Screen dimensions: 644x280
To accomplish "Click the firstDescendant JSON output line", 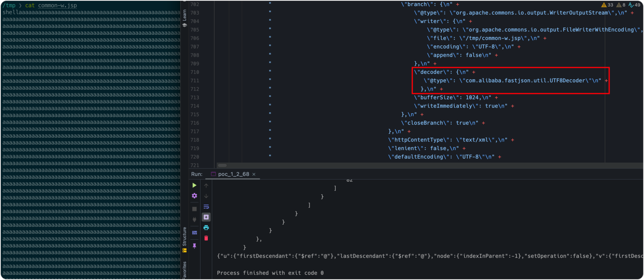I will click(x=430, y=256).
